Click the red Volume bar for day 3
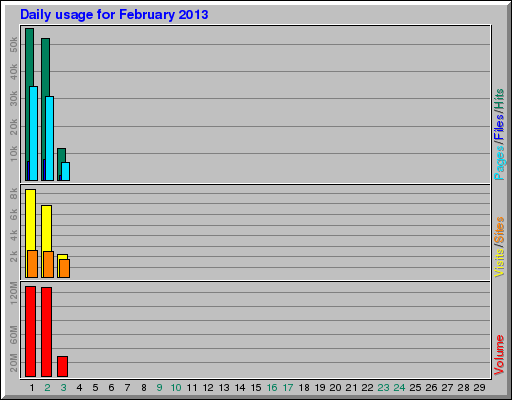 pyautogui.click(x=62, y=367)
